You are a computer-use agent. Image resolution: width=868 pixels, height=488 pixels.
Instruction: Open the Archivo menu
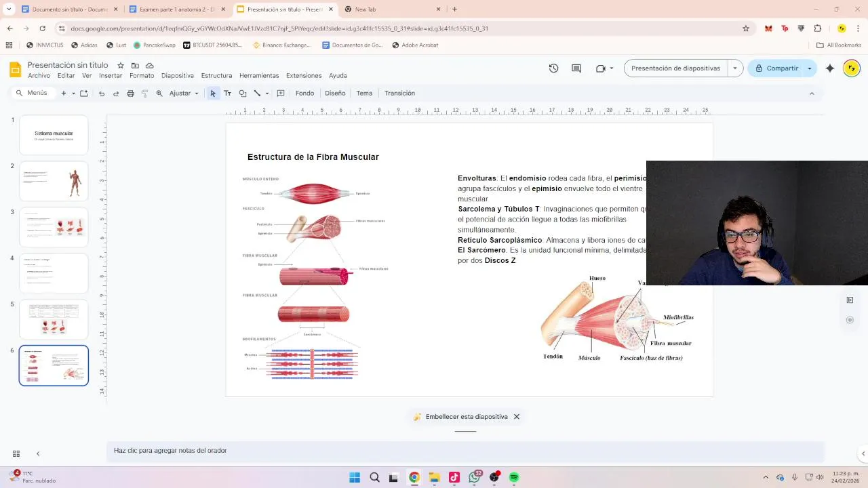(x=39, y=76)
